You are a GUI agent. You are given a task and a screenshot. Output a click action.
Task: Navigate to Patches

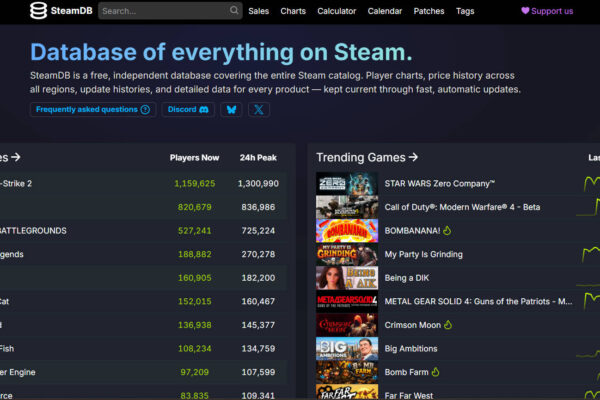(429, 11)
